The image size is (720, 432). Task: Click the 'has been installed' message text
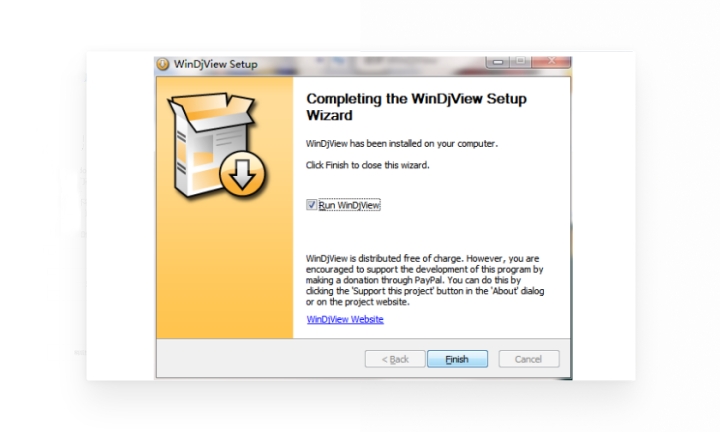click(402, 144)
